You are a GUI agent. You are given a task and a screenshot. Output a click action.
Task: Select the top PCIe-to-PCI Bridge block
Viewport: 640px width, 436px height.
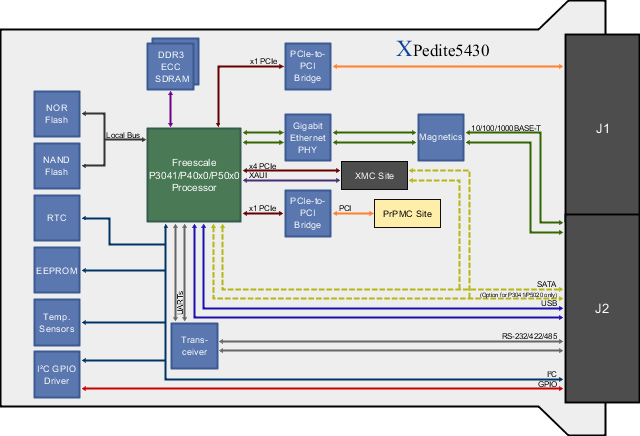pyautogui.click(x=308, y=66)
